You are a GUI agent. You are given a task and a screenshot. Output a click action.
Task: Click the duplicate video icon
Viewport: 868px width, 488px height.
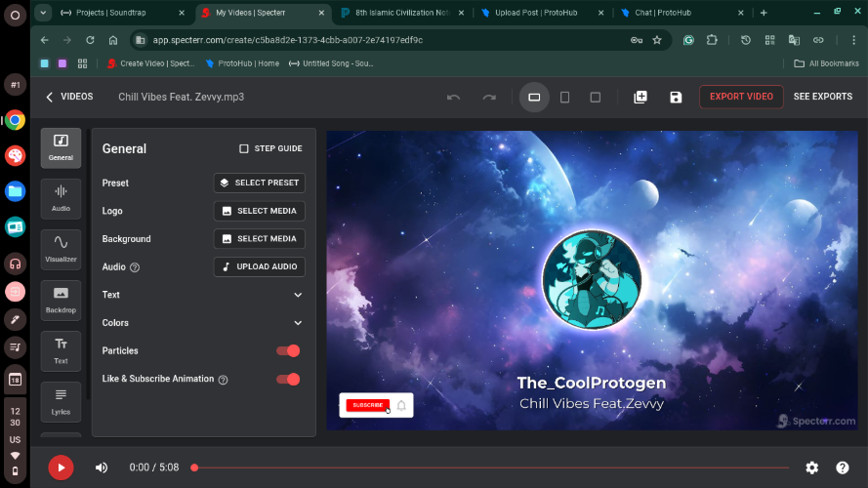641,97
